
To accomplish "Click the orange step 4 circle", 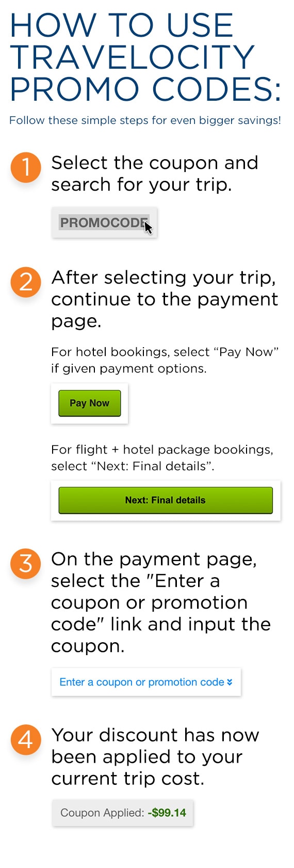I will point(26,740).
